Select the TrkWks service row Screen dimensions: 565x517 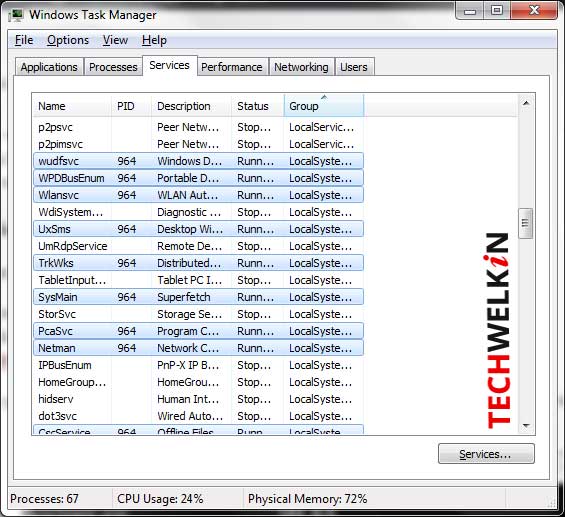pyautogui.click(x=198, y=263)
